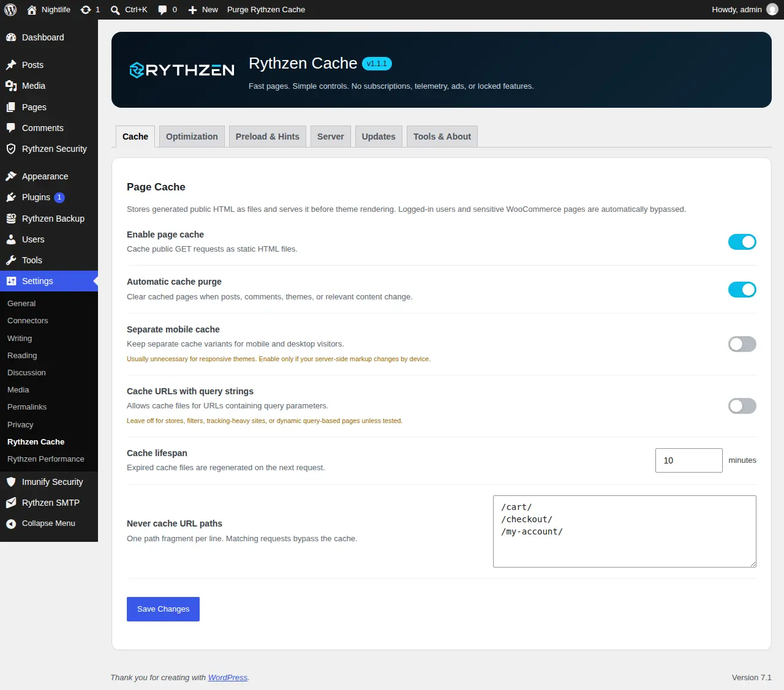Click the WordPress logo icon

(x=10, y=10)
